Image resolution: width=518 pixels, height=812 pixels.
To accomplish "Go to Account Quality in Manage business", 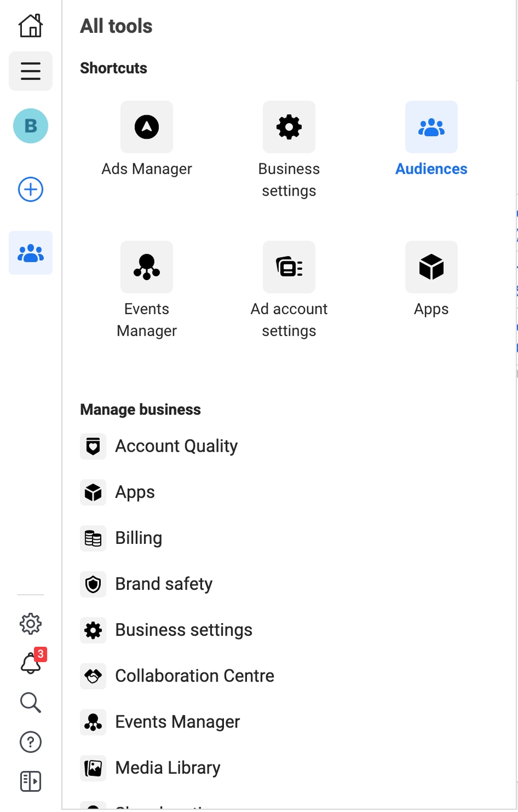I will click(x=176, y=447).
